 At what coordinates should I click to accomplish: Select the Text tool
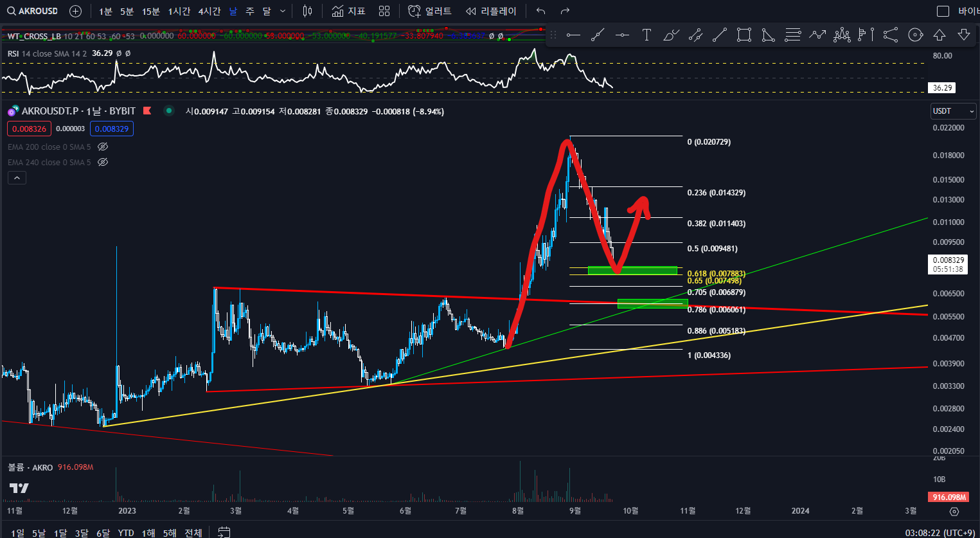click(646, 35)
